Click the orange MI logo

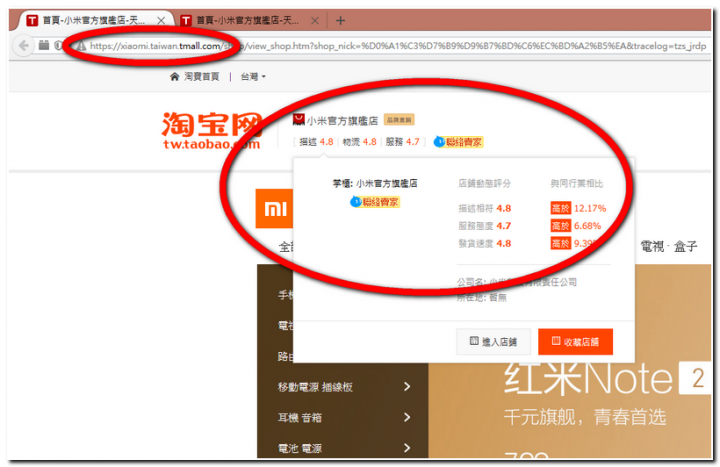click(275, 209)
